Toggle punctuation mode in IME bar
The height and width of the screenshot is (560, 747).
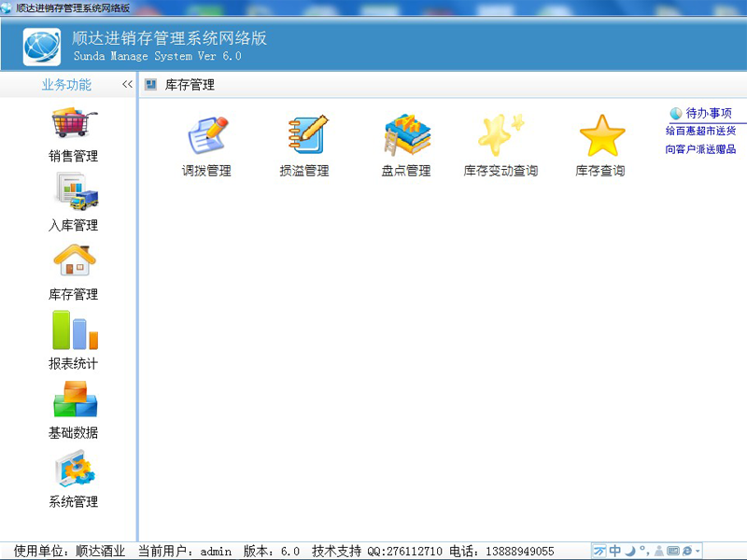point(643,551)
